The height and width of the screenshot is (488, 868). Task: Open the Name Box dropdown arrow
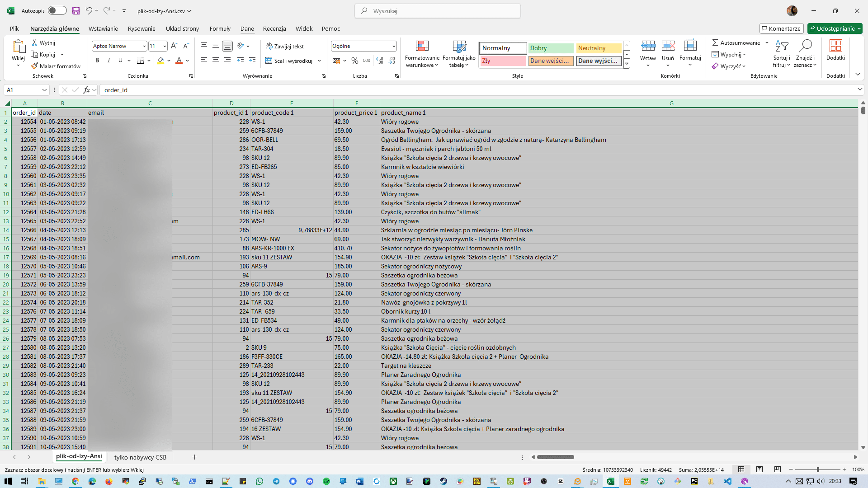point(44,90)
